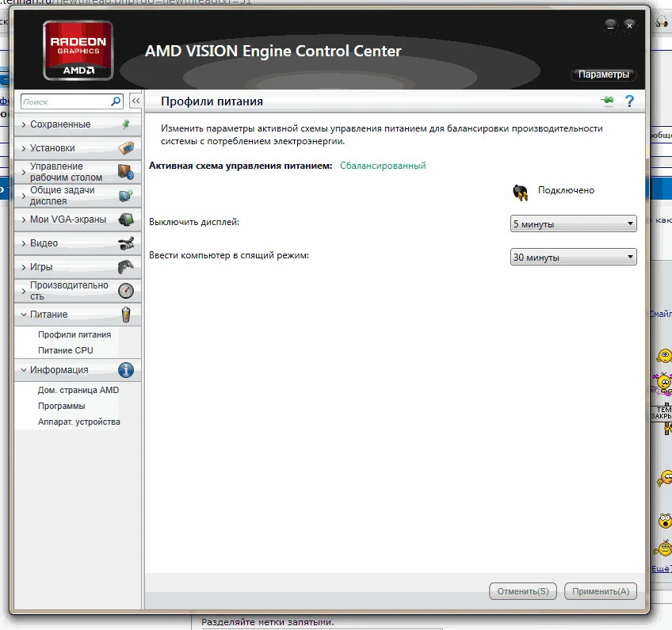
Task: Click Активная схема управления питанием label
Action: click(x=240, y=166)
